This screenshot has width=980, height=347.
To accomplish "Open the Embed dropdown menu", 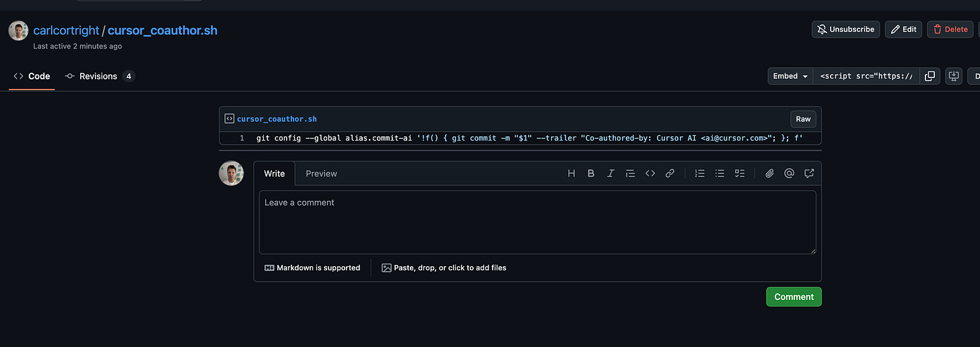I will [790, 76].
